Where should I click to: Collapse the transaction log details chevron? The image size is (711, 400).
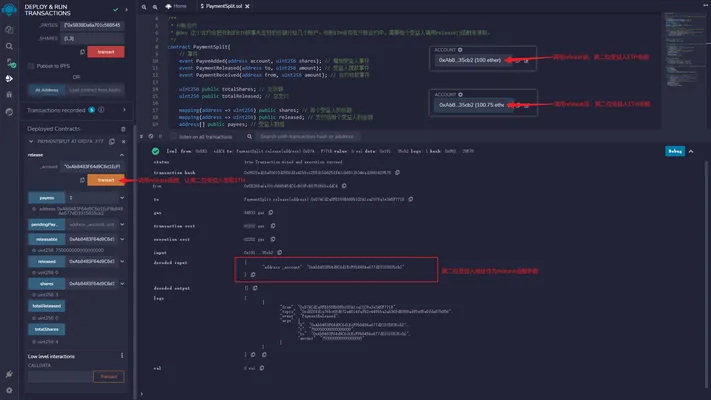pyautogui.click(x=691, y=151)
